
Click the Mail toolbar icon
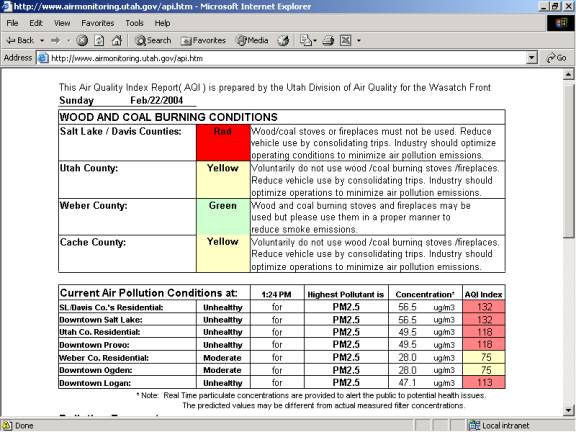[308, 40]
